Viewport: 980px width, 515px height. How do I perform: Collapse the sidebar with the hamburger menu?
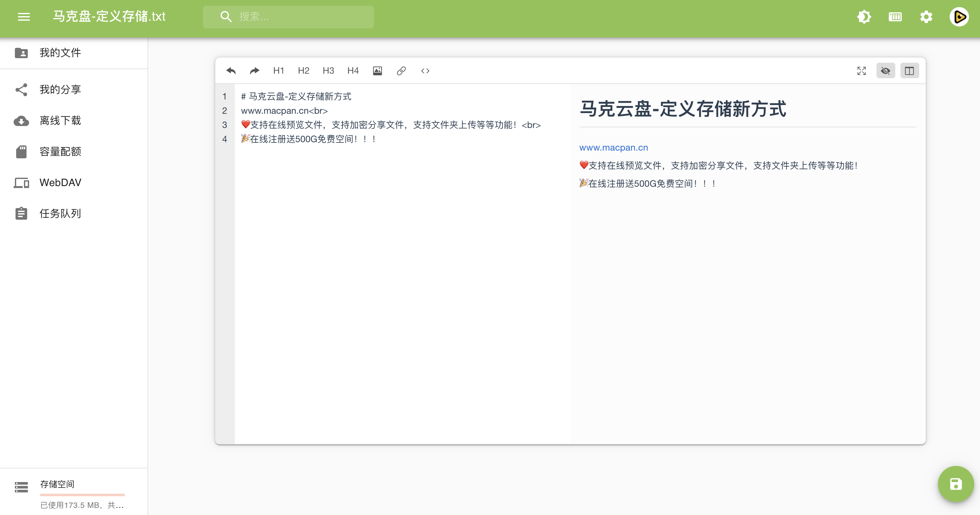click(24, 17)
